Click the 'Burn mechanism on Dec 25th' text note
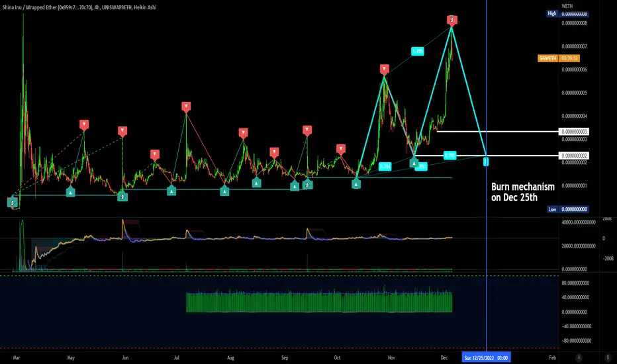 tap(523, 192)
